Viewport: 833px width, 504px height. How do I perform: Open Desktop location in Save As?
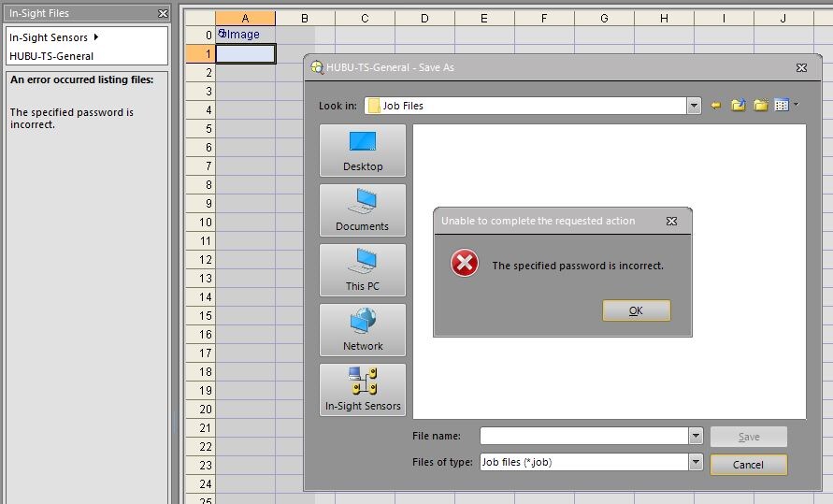click(x=363, y=151)
